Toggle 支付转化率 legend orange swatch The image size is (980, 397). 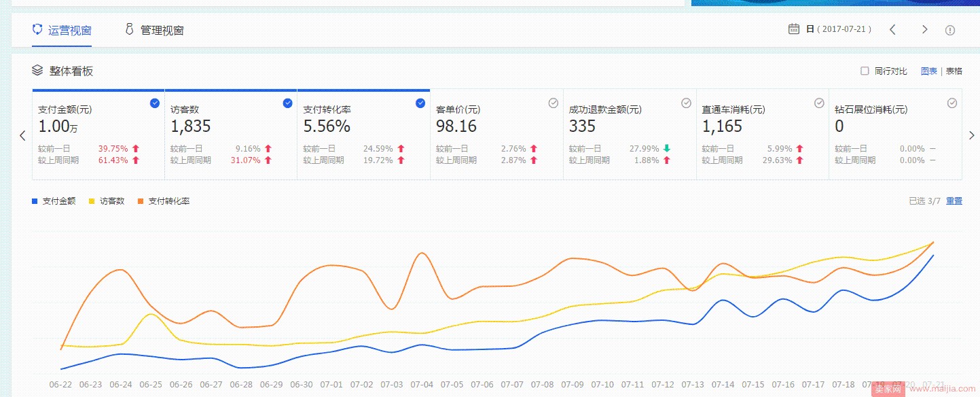pyautogui.click(x=141, y=201)
